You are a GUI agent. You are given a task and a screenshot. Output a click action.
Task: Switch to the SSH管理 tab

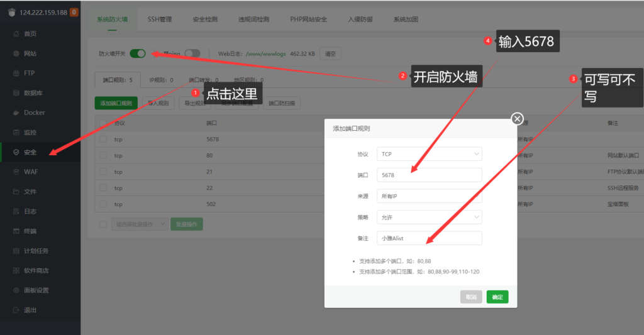[x=159, y=19]
